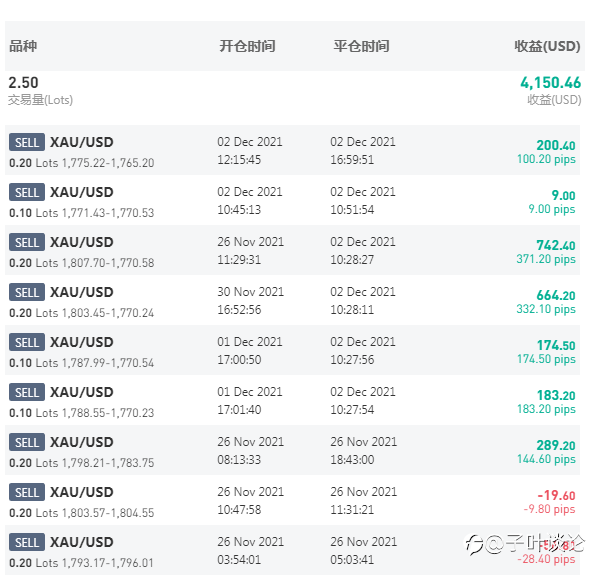Image resolution: width=592 pixels, height=581 pixels.
Task: Click the watermark logo icon near bottom
Action: (x=474, y=545)
